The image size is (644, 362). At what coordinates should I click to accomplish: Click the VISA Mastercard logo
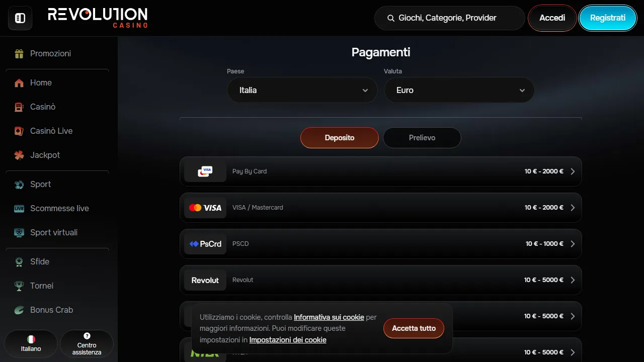coord(205,208)
